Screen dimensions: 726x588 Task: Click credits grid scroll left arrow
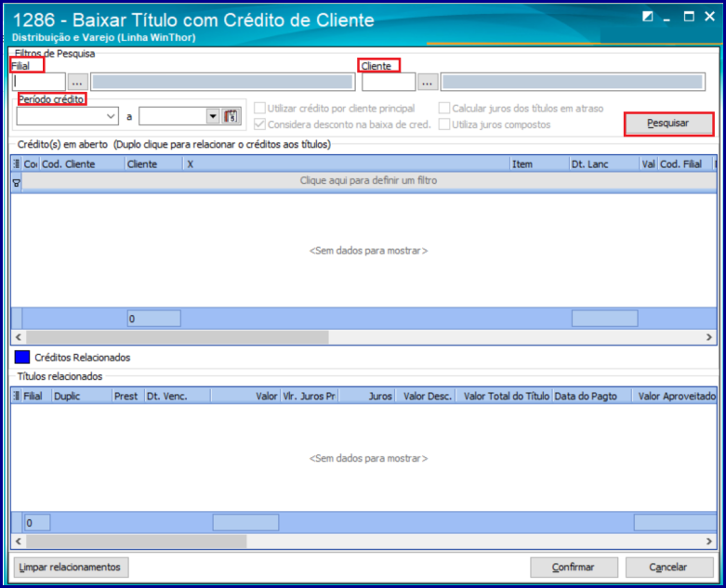(x=18, y=337)
